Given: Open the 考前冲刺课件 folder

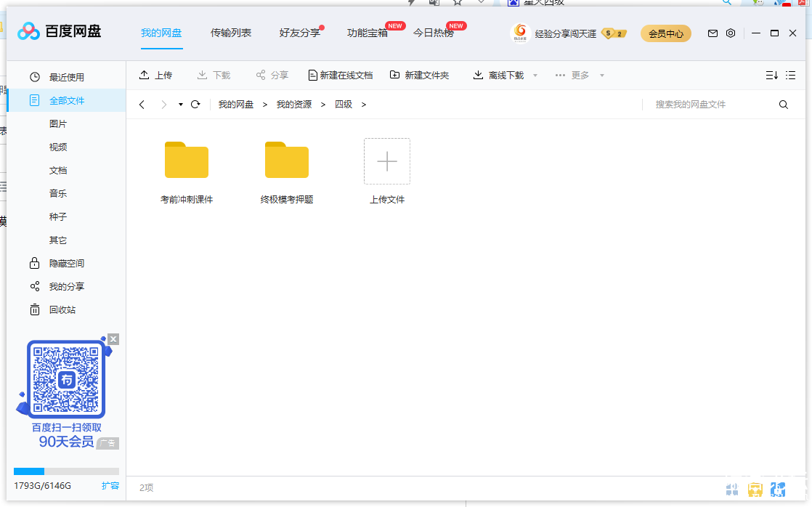Looking at the screenshot, I should click(187, 161).
